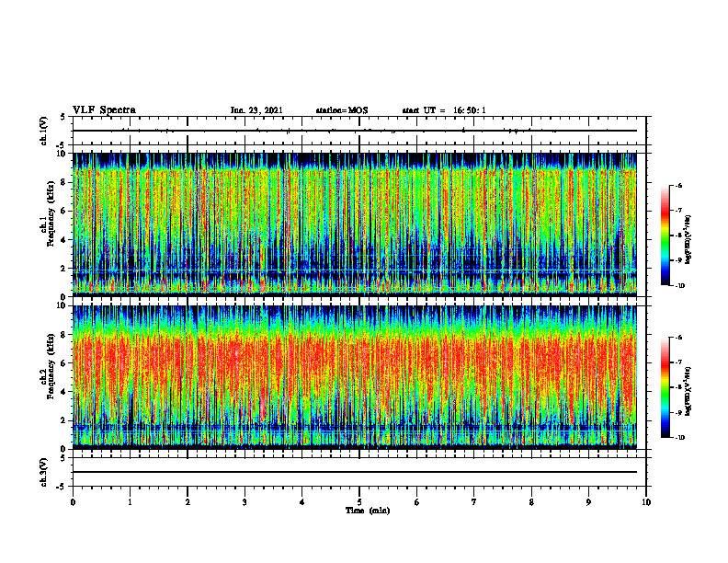The width and height of the screenshot is (728, 563).
Task: Click the ch.1 spectrogram color scale bar
Action: [665, 236]
